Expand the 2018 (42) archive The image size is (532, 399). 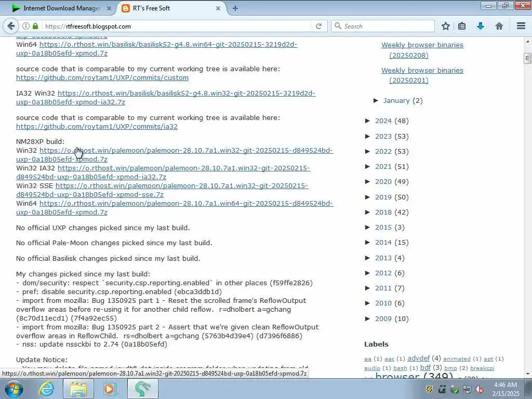367,212
